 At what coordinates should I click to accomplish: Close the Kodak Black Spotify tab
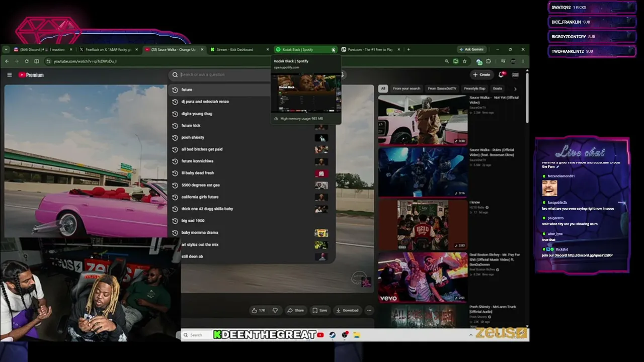(333, 49)
